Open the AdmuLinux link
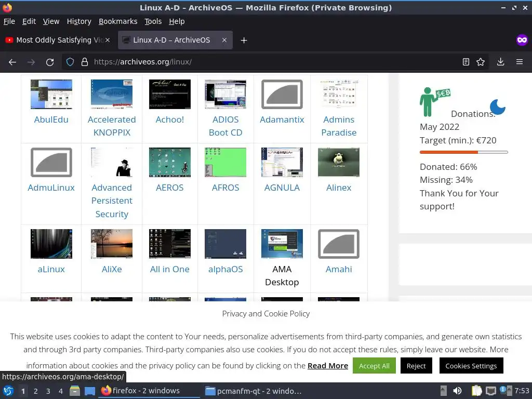532x399 pixels. [51, 188]
